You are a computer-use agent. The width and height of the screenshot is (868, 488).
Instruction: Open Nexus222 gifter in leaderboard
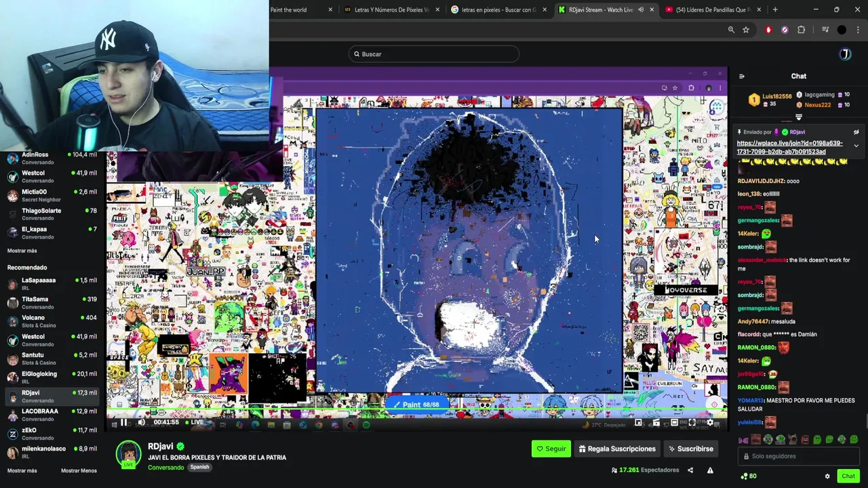pos(817,105)
